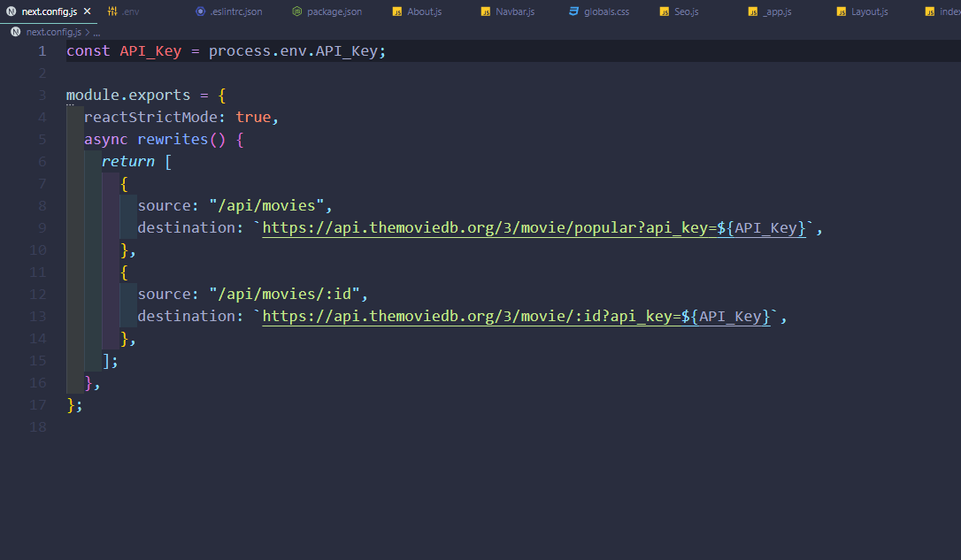Click the 'async' keyword on line 5
The width and height of the screenshot is (961, 560).
tap(106, 139)
